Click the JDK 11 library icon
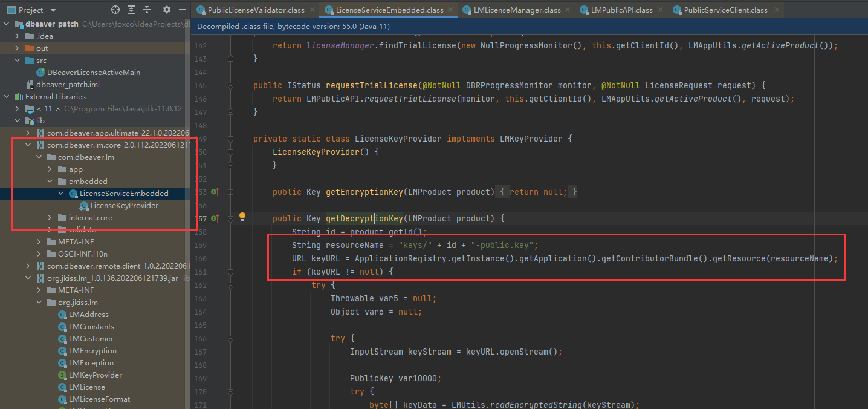This screenshot has width=868, height=409. 30,109
